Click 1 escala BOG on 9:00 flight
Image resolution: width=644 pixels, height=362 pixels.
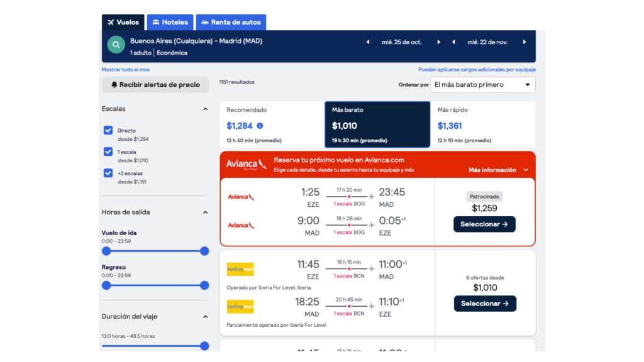(349, 233)
